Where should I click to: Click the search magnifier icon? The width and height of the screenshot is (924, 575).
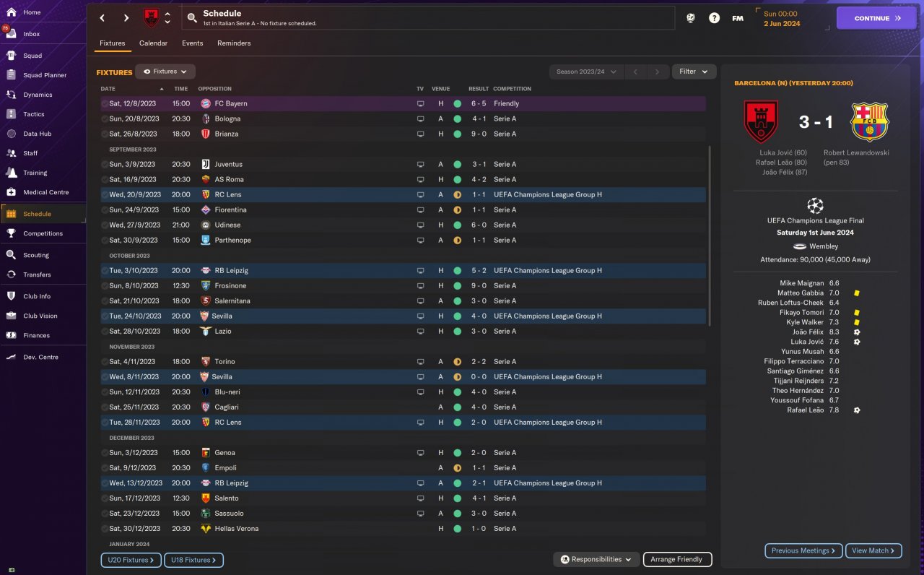192,18
